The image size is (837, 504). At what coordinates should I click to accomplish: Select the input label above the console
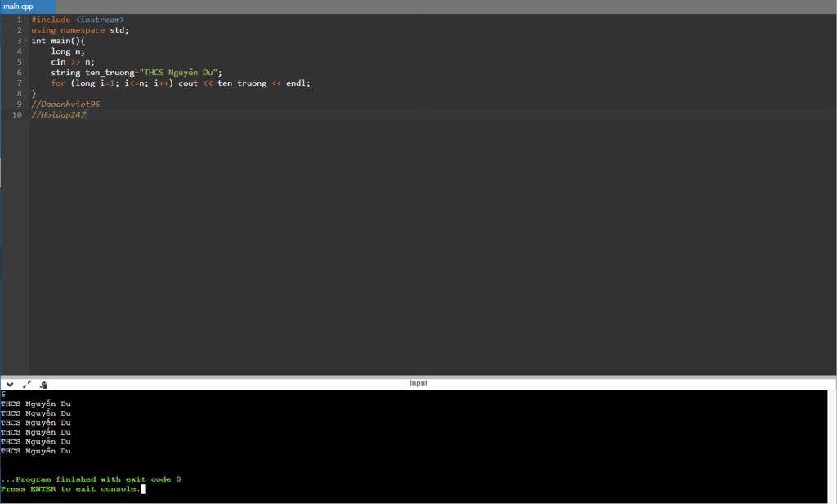(418, 383)
